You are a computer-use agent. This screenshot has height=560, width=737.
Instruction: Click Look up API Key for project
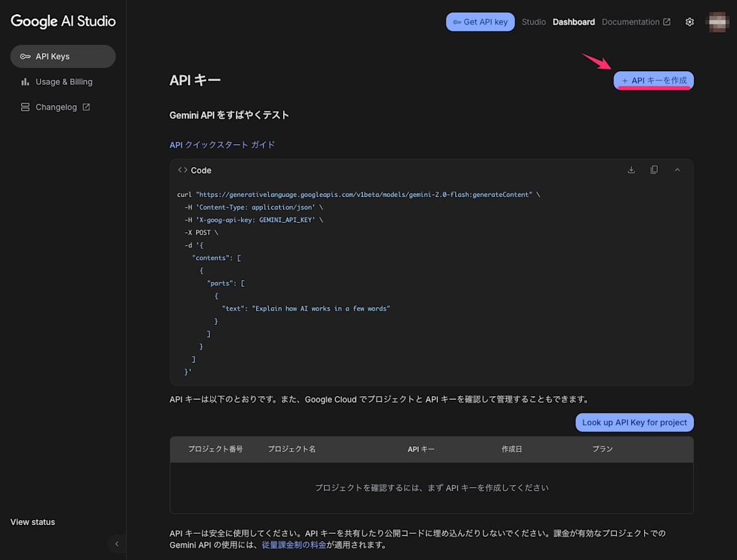(634, 422)
